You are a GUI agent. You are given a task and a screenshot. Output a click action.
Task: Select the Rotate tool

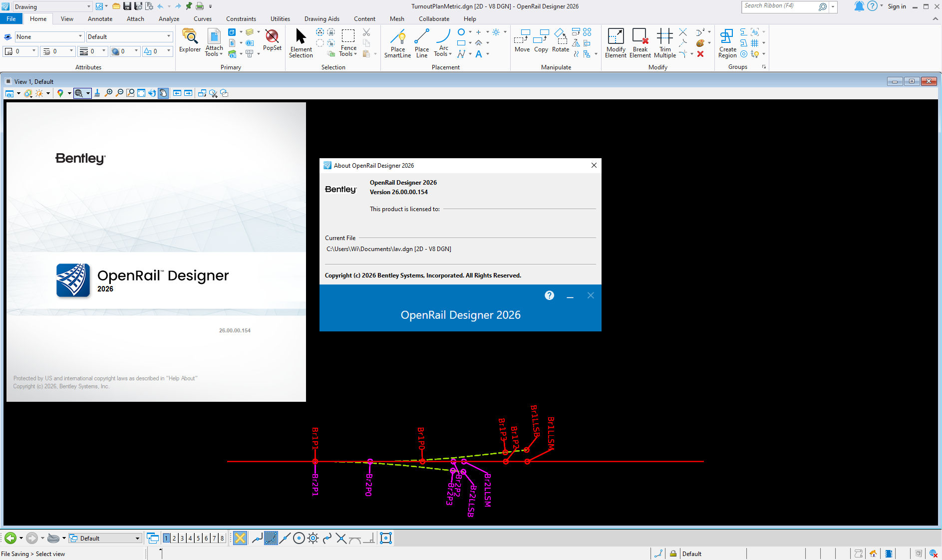coord(561,40)
